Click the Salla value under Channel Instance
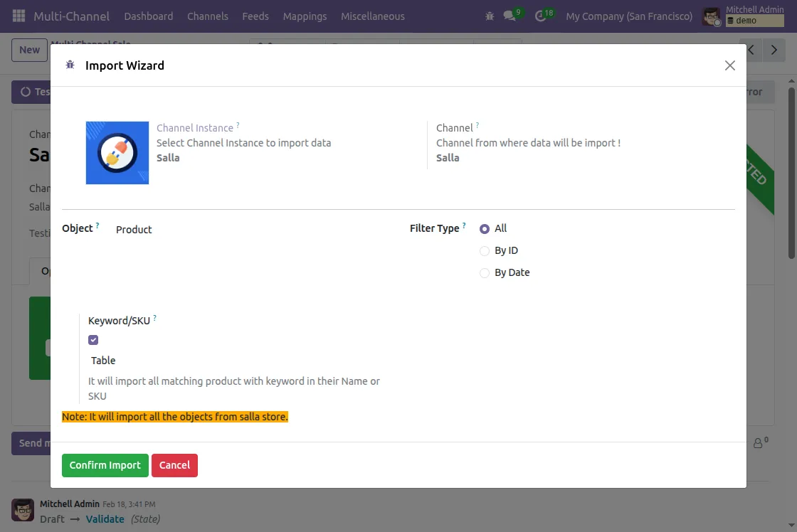The width and height of the screenshot is (797, 532). tap(168, 157)
